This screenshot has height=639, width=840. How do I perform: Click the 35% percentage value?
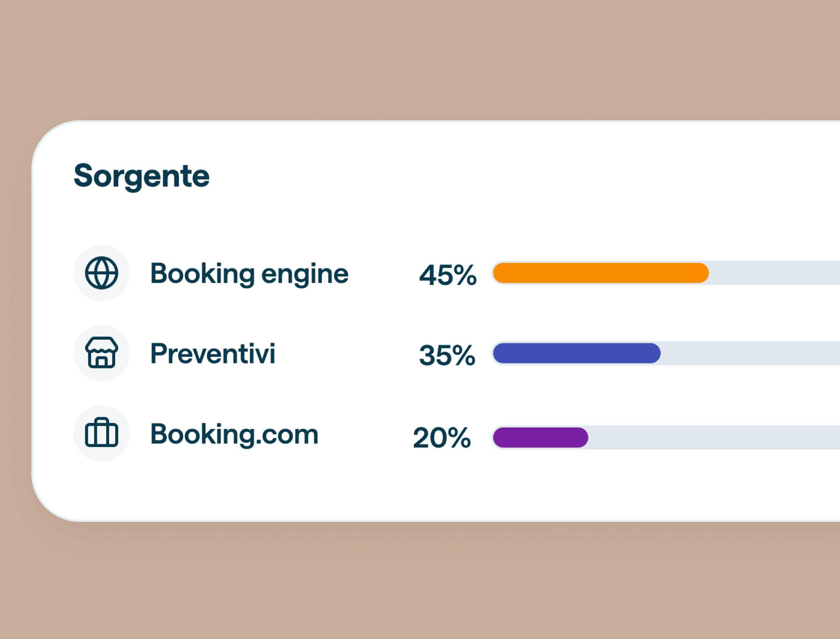[447, 355]
